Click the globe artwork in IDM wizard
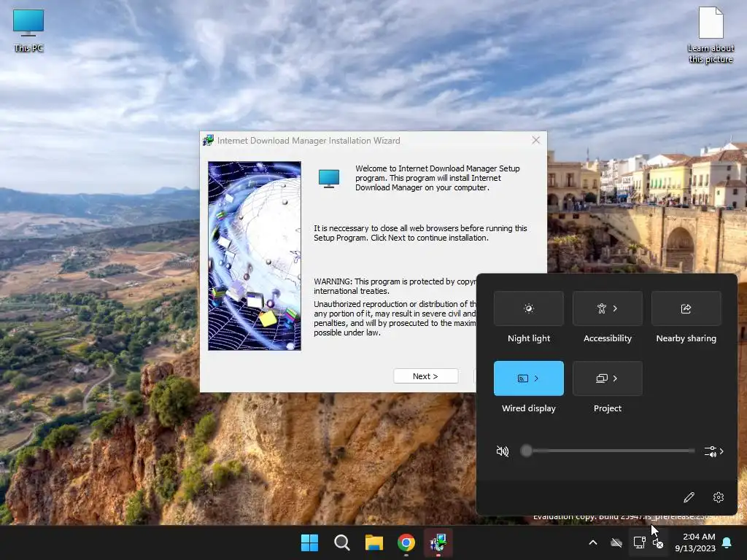Screen dimensions: 747x560 coord(255,256)
